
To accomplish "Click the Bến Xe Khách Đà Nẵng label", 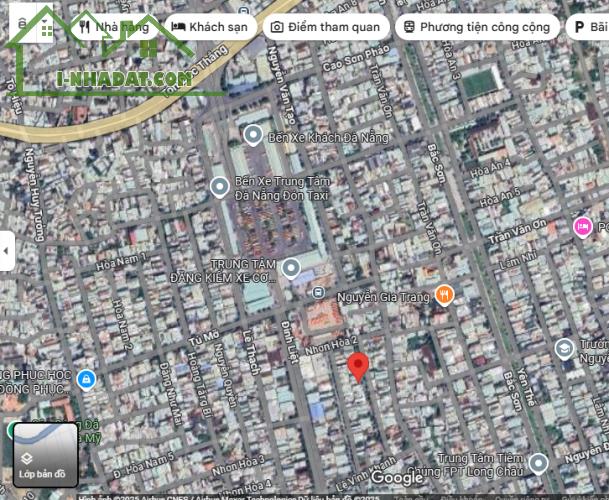I will coord(328,138).
